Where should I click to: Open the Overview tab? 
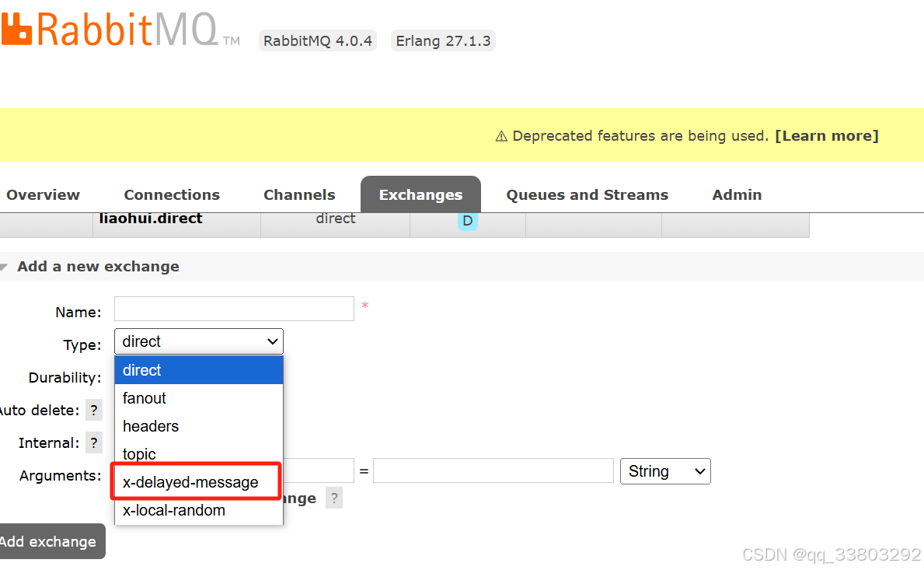[x=43, y=195]
